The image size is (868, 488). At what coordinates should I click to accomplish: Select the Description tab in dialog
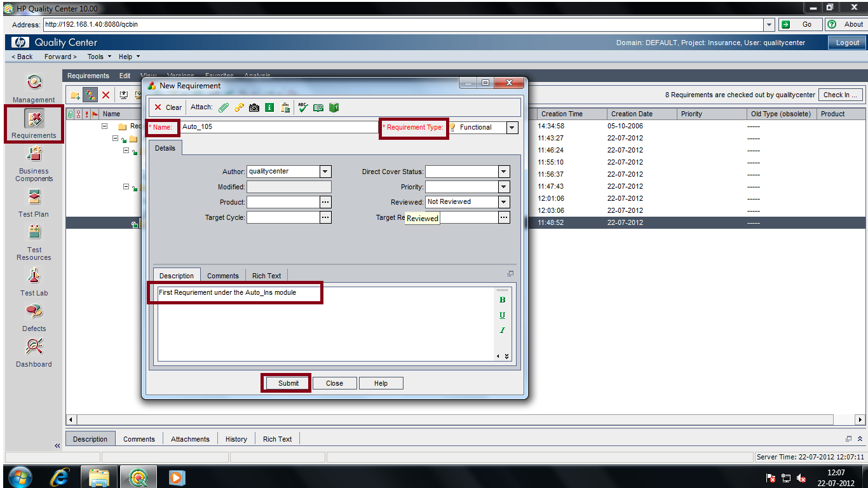[x=177, y=276]
